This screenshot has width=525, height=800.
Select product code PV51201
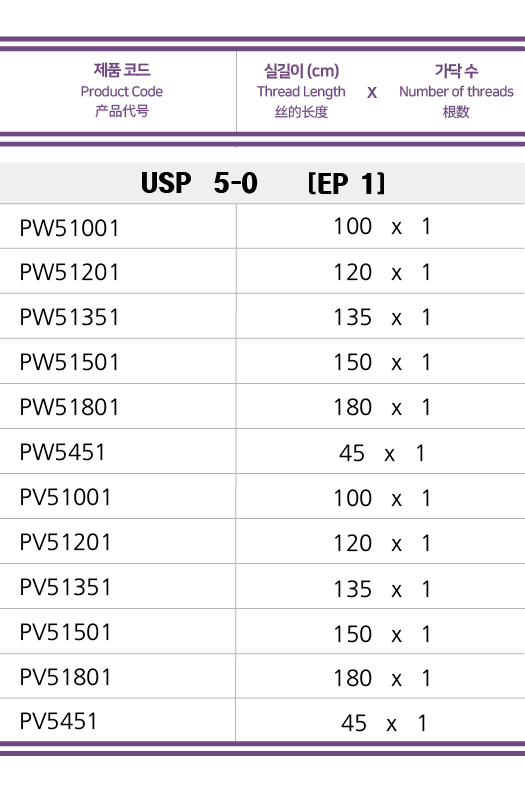[x=65, y=542]
